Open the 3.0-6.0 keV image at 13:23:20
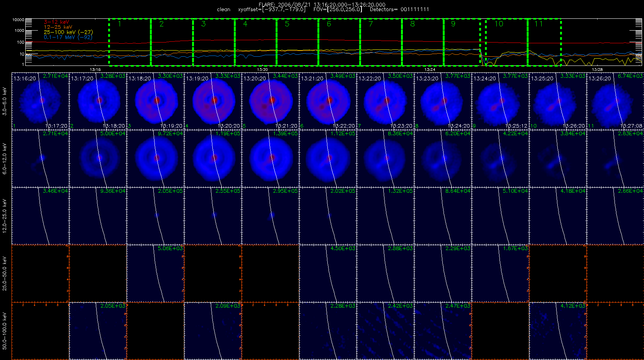Image resolution: width=644 pixels, height=360 pixels. click(443, 101)
